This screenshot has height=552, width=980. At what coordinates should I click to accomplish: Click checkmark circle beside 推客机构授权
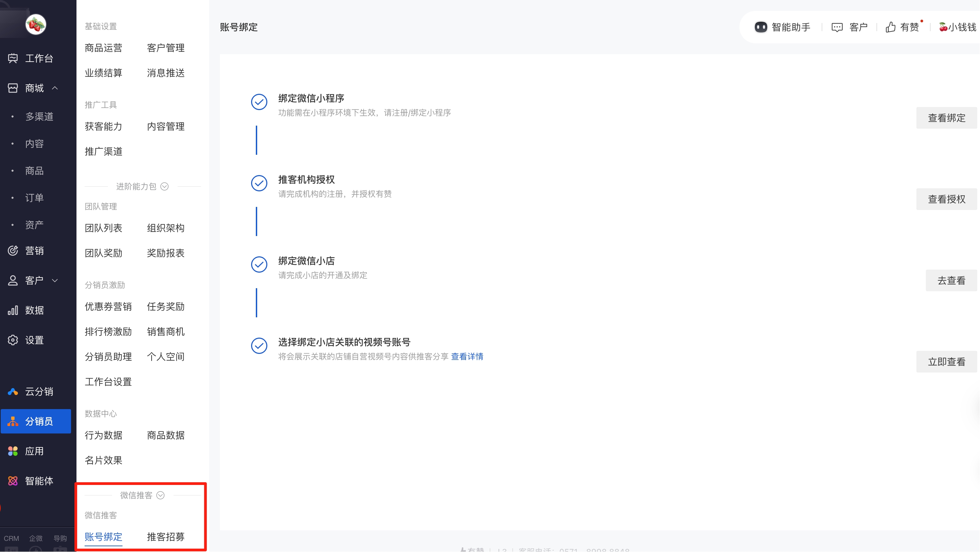pyautogui.click(x=259, y=183)
